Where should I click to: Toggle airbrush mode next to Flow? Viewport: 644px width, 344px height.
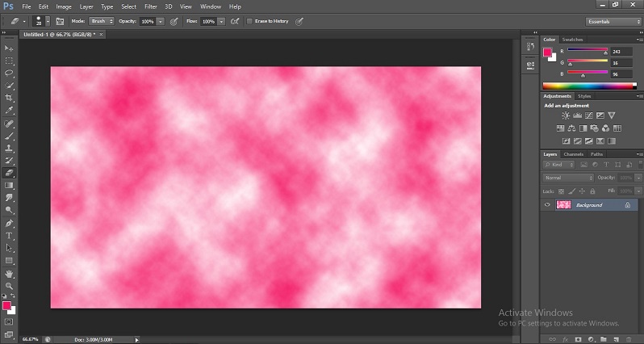pos(235,21)
